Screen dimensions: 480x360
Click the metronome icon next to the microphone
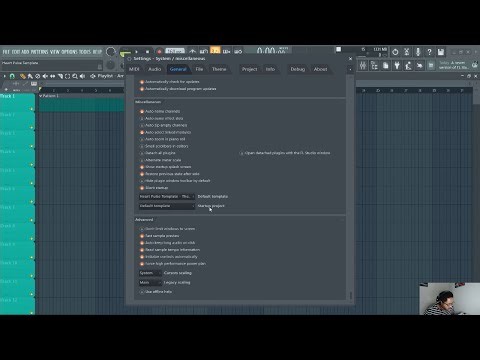coord(407,52)
